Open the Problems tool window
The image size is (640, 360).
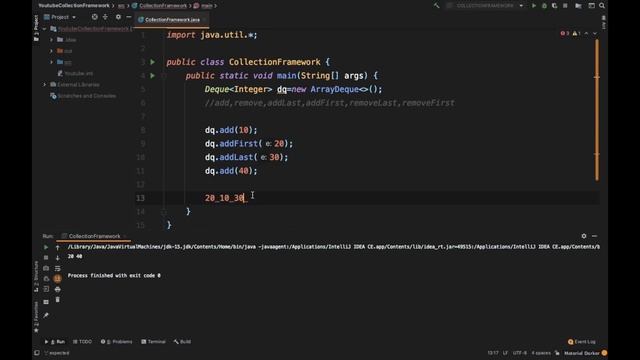click(116, 342)
